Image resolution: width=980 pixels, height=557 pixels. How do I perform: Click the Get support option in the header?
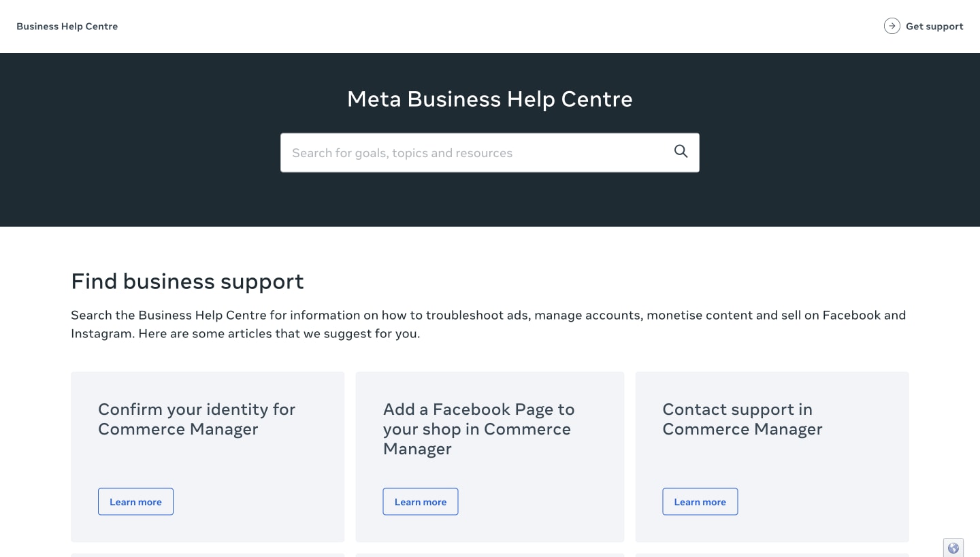[x=934, y=26]
